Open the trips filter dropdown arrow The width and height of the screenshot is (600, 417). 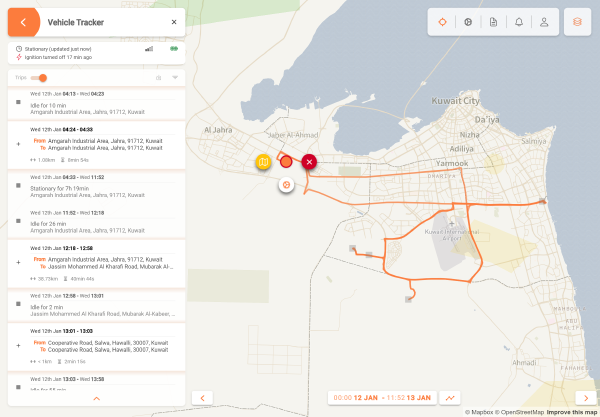click(175, 78)
